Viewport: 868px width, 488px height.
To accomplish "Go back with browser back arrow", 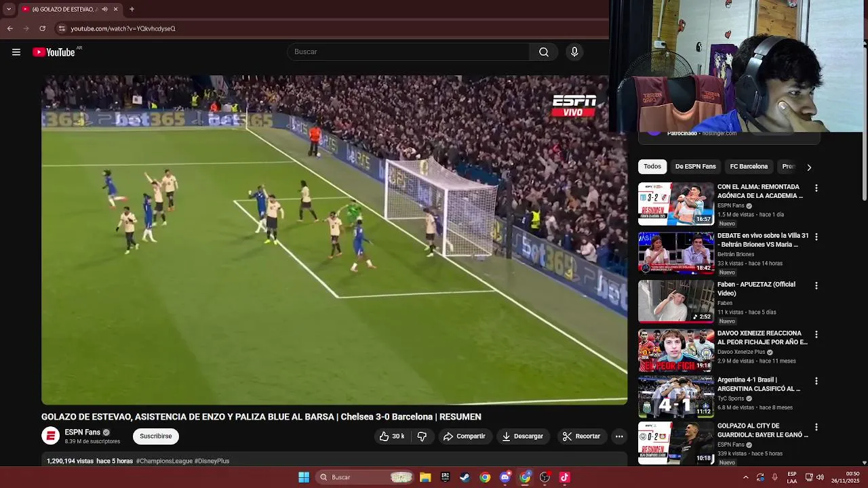I will (x=9, y=28).
